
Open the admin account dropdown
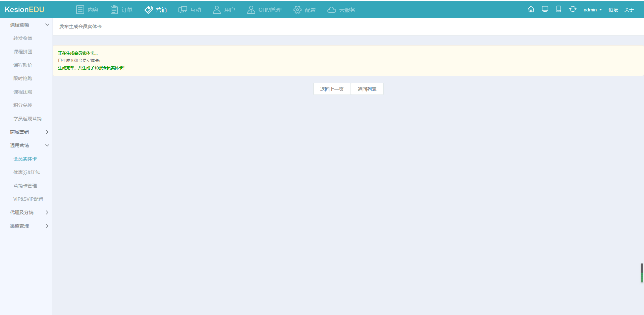click(592, 10)
